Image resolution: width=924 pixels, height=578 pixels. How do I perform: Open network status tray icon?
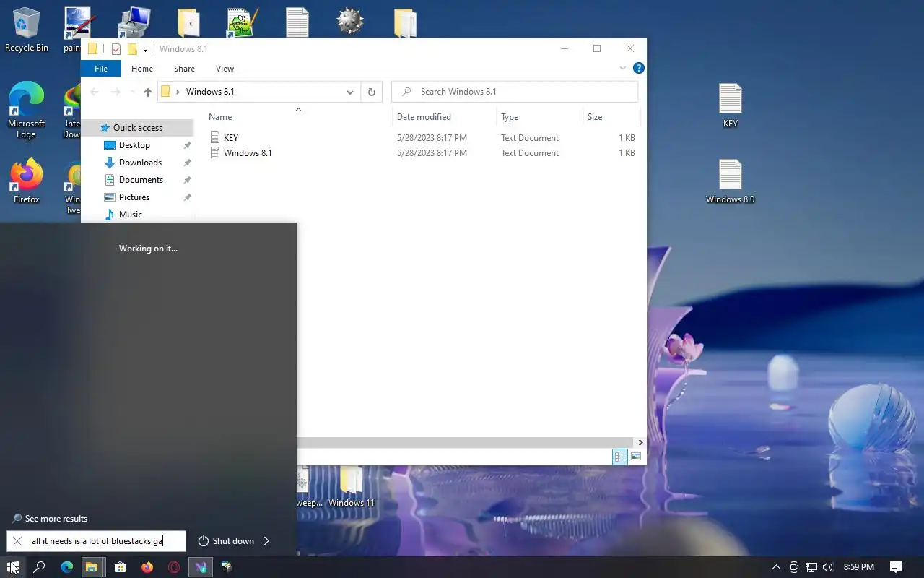pos(811,567)
